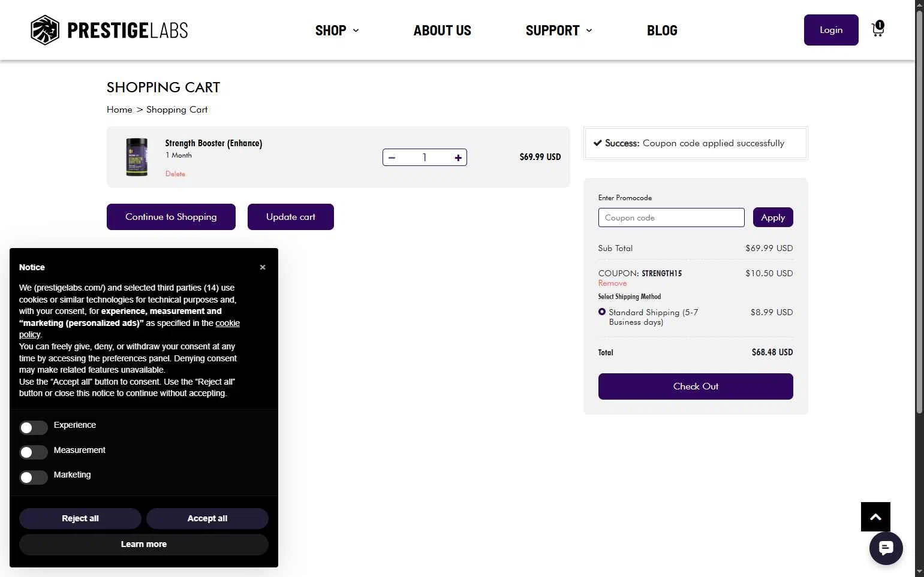
Task: Click the Login button
Action: [x=831, y=30]
